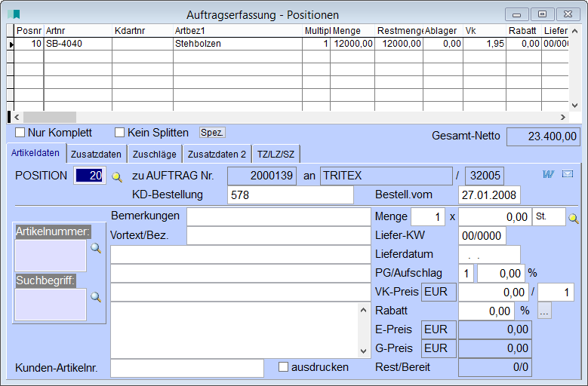This screenshot has height=386, width=588.
Task: Click the Lieferdatum date field
Action: (x=489, y=255)
